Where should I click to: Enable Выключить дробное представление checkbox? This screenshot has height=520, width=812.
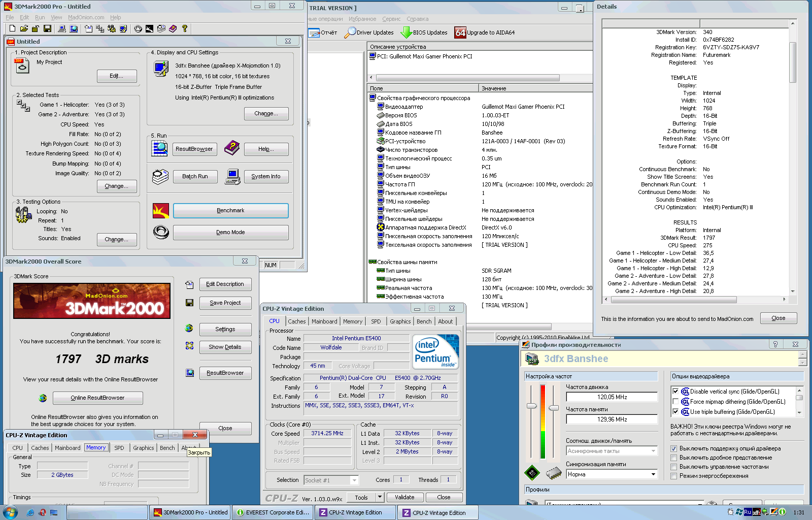tap(674, 458)
